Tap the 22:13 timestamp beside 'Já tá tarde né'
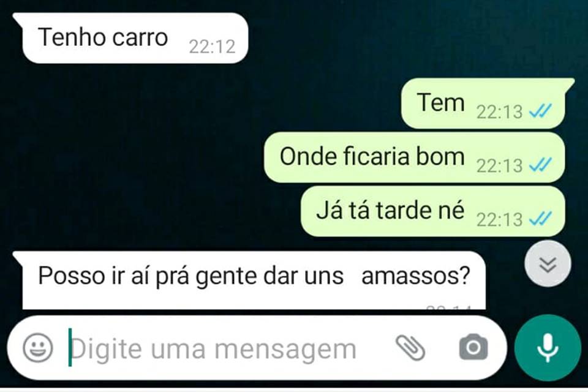The image size is (588, 392). point(499,219)
